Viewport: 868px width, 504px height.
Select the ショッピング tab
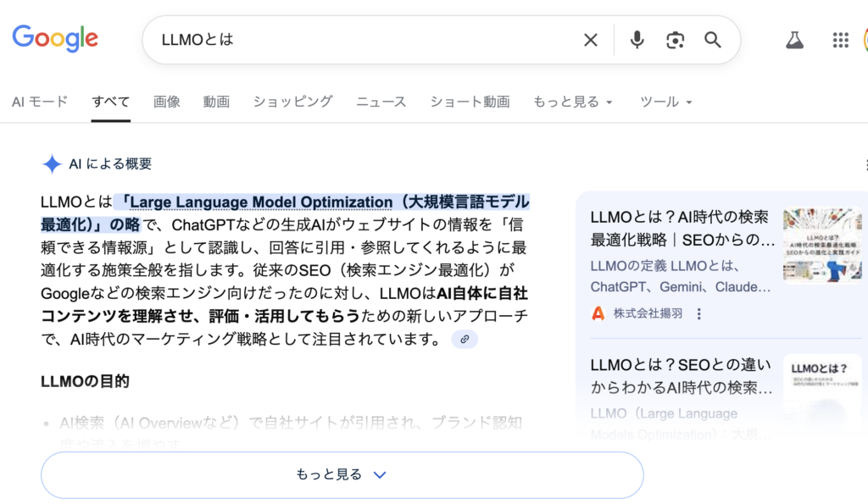click(x=292, y=102)
